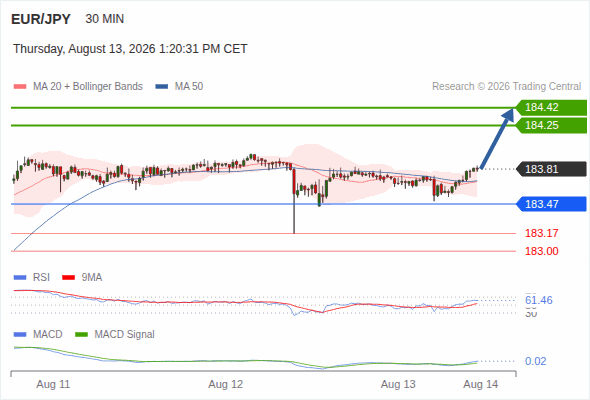Click the blue MA 50 legend swatch
590x400 pixels.
pos(162,87)
